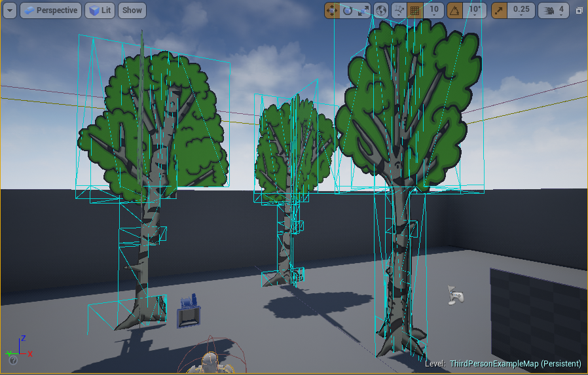Maximize or restore the viewport
This screenshot has width=588, height=375.
(x=579, y=10)
